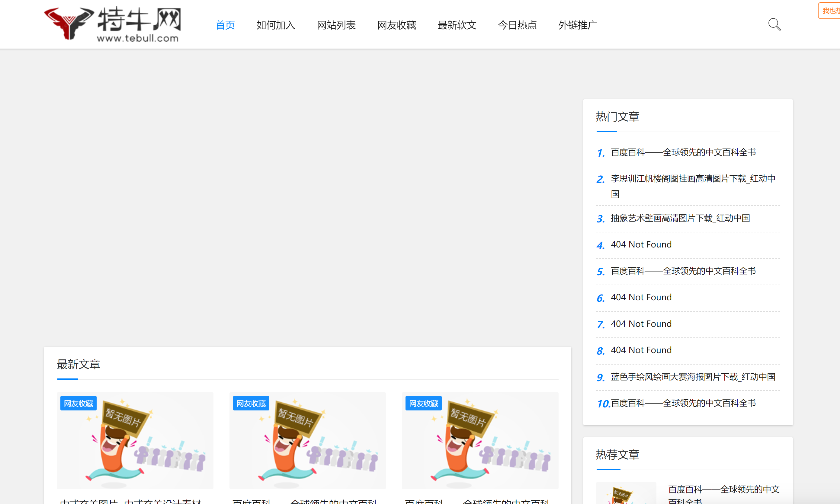Open the 网友收藏 navigation item
840x504 pixels.
click(x=396, y=25)
